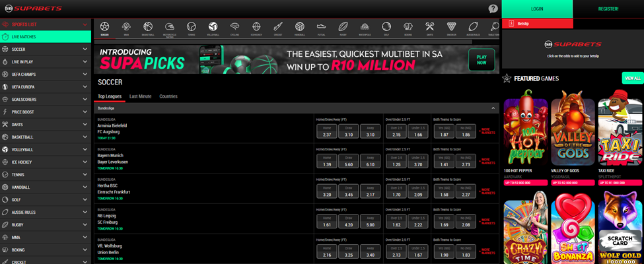Collapse the Sports List sidebar header
Image resolution: width=644 pixels, height=264 pixels.
pyautogui.click(x=46, y=24)
